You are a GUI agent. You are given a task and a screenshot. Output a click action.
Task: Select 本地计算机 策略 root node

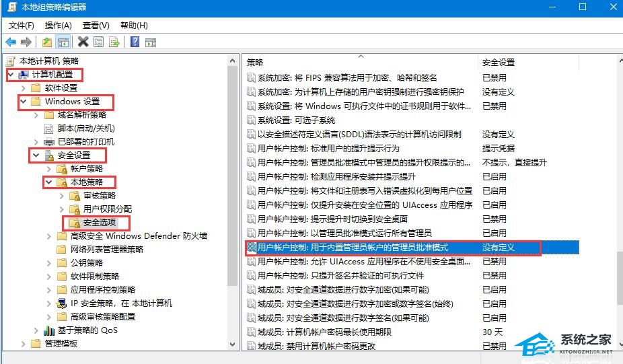49,61
